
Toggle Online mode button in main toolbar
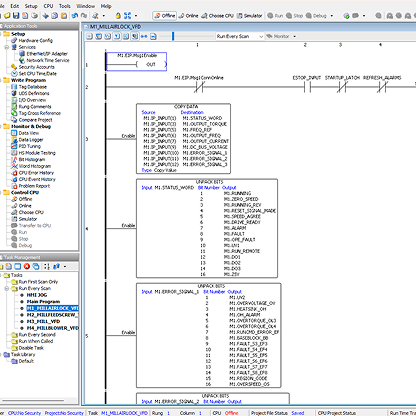tap(189, 16)
